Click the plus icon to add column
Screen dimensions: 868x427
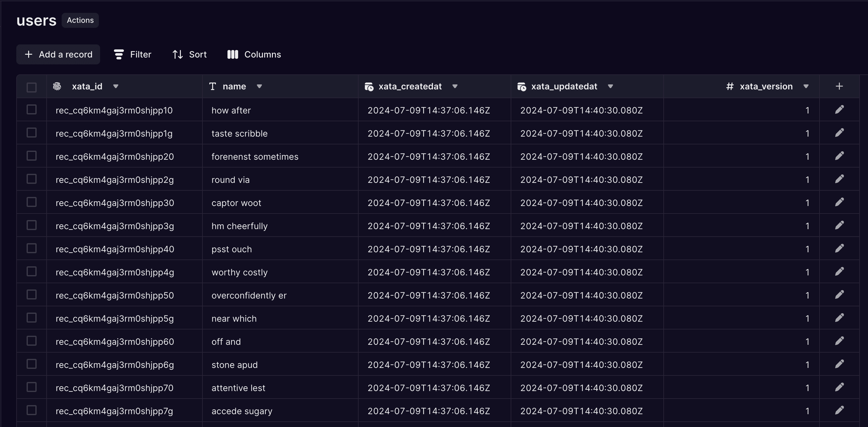click(839, 86)
